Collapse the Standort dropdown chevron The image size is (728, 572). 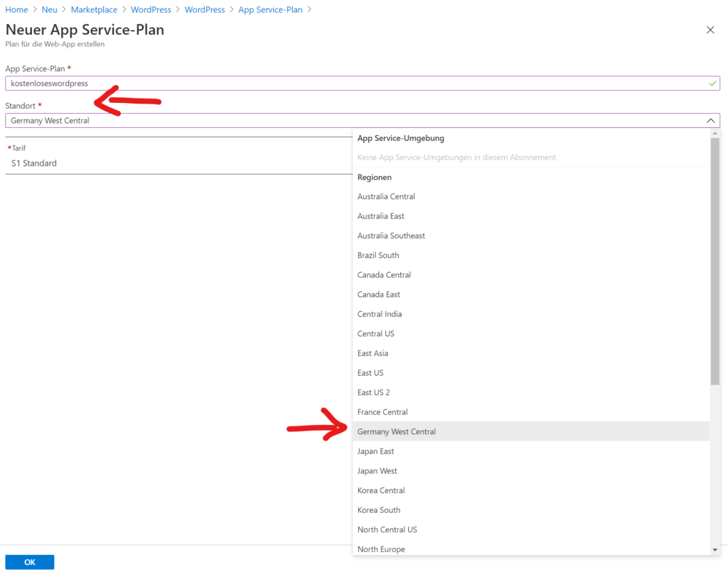(x=710, y=121)
